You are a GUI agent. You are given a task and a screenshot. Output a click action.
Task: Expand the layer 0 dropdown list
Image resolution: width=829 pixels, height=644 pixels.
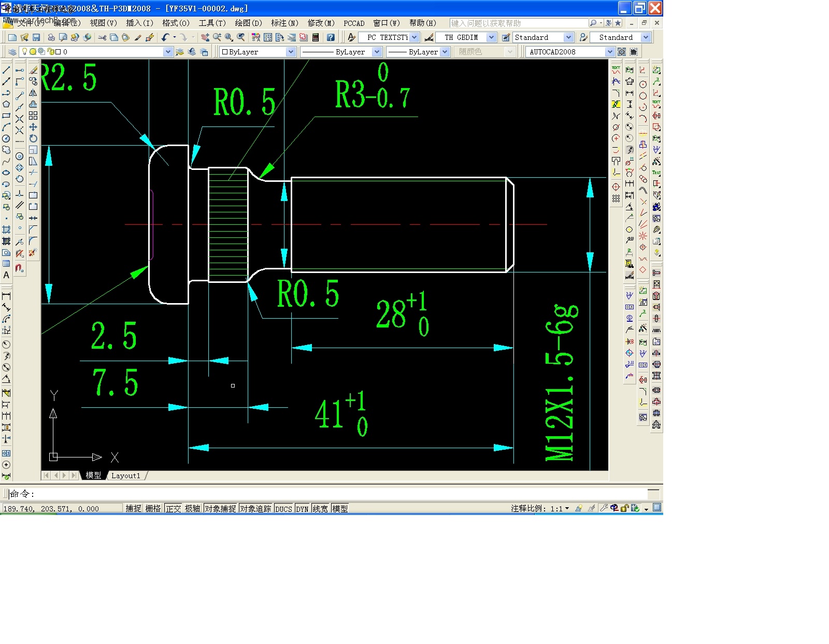[168, 52]
